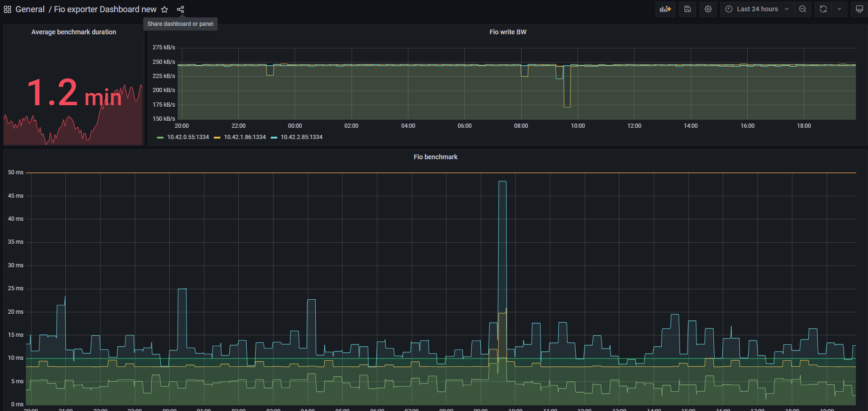Viewport: 868px width, 411px height.
Task: Refresh the dashboard
Action: click(823, 9)
